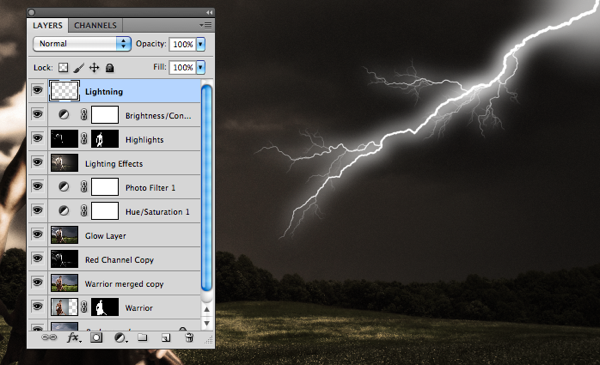Toggle Glow Layer visibility eye
This screenshot has height=365, width=600.
tap(38, 234)
